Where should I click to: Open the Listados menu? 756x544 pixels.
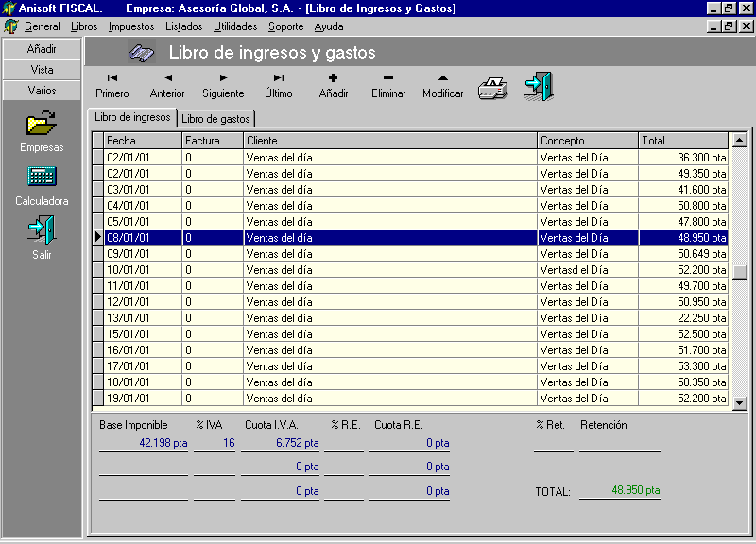point(184,26)
